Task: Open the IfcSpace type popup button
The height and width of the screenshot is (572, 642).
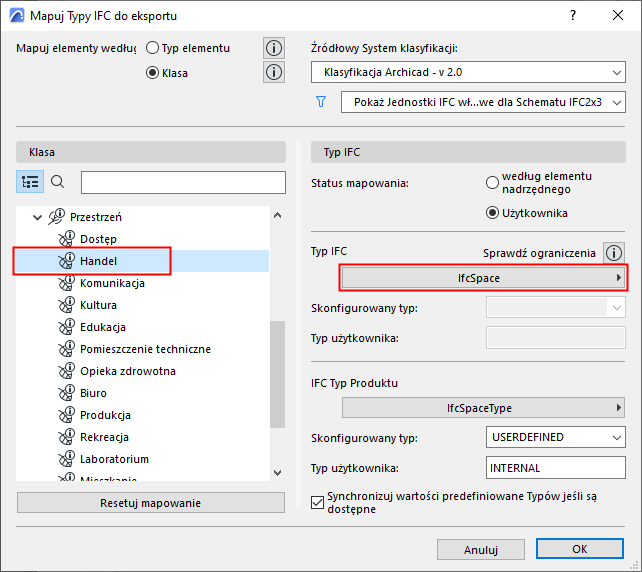Action: pyautogui.click(x=483, y=278)
